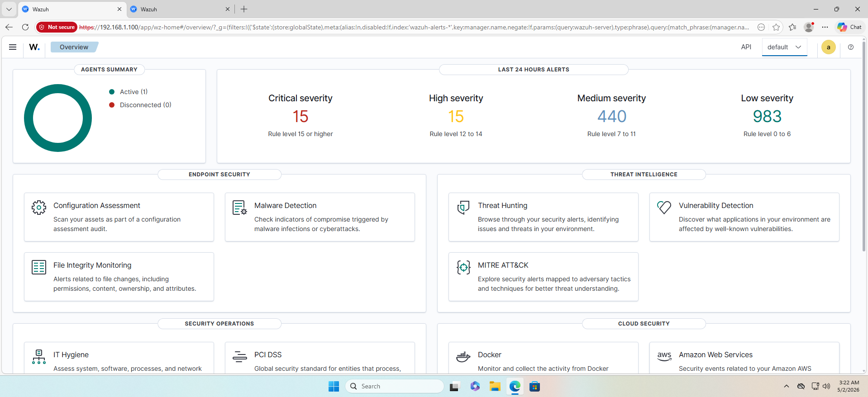Click the Not secure site warning badge
Image resolution: width=868 pixels, height=397 pixels.
pos(57,27)
